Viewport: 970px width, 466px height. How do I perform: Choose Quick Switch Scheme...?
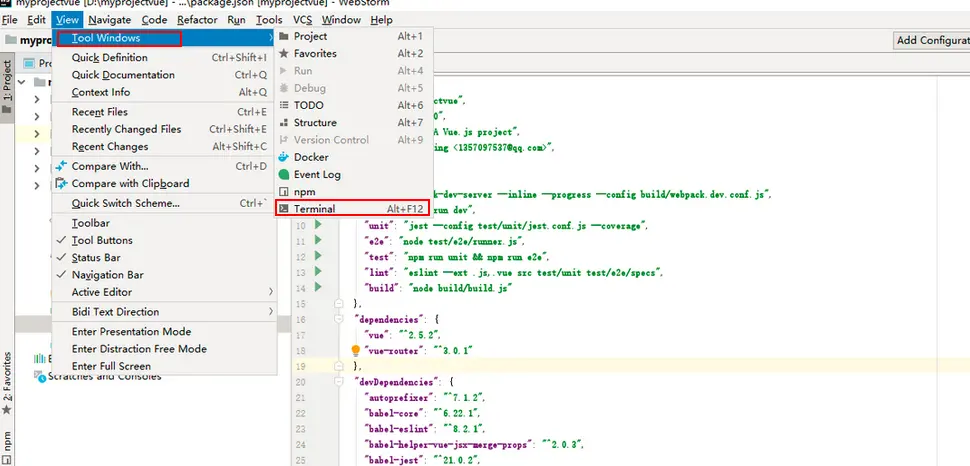pyautogui.click(x=164, y=203)
